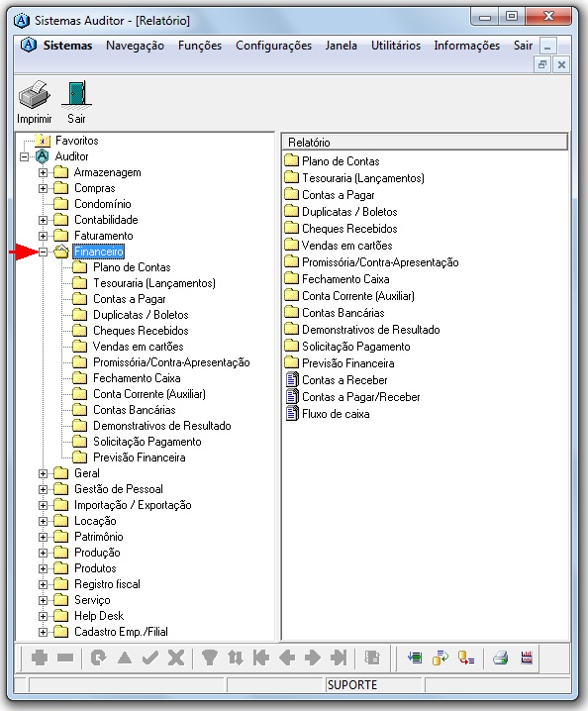
Task: Expand the Gestão de Pessoal folder
Action: coord(44,489)
